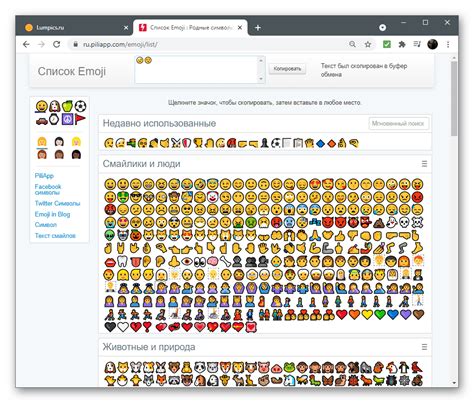Copy the white skull emoji
The image size is (474, 403).
tap(404, 222)
